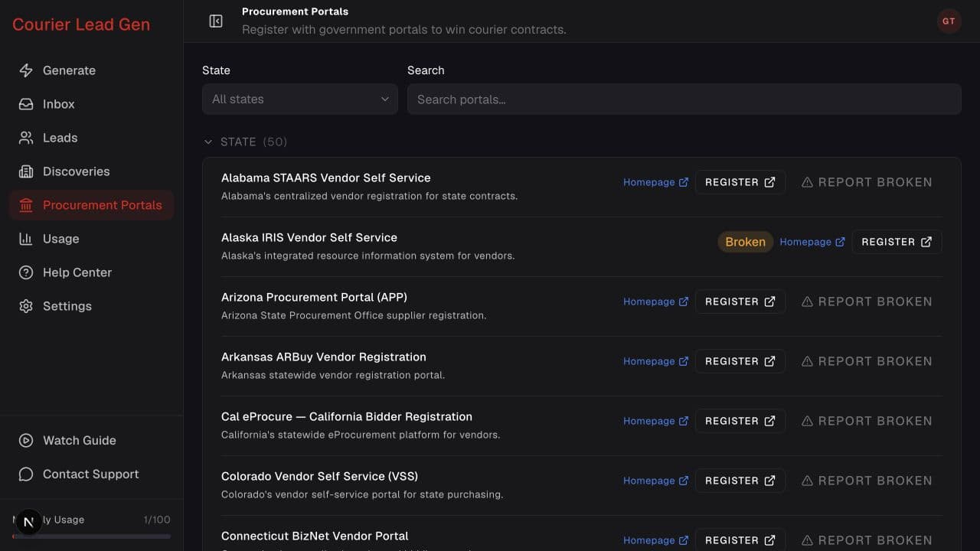Navigate to Leads
The height and width of the screenshot is (551, 980).
click(92, 138)
